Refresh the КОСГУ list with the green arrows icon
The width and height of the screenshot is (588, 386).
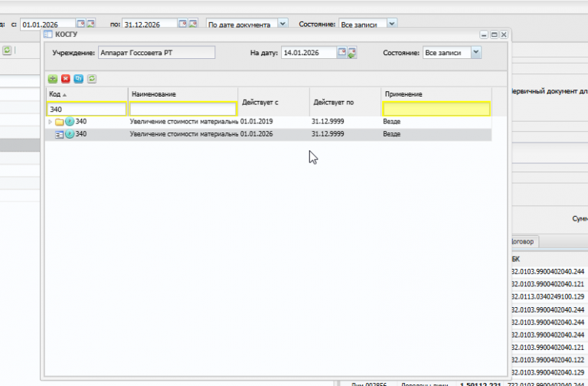click(92, 79)
